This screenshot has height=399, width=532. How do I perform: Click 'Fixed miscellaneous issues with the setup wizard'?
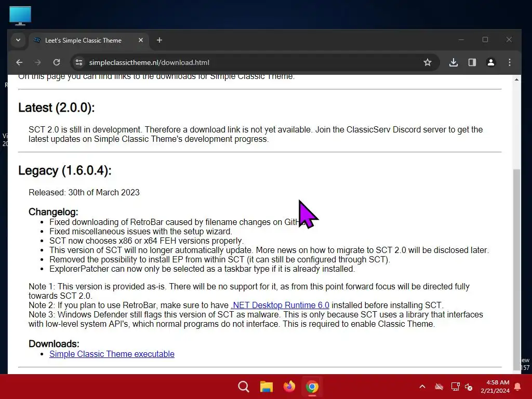pos(140,231)
